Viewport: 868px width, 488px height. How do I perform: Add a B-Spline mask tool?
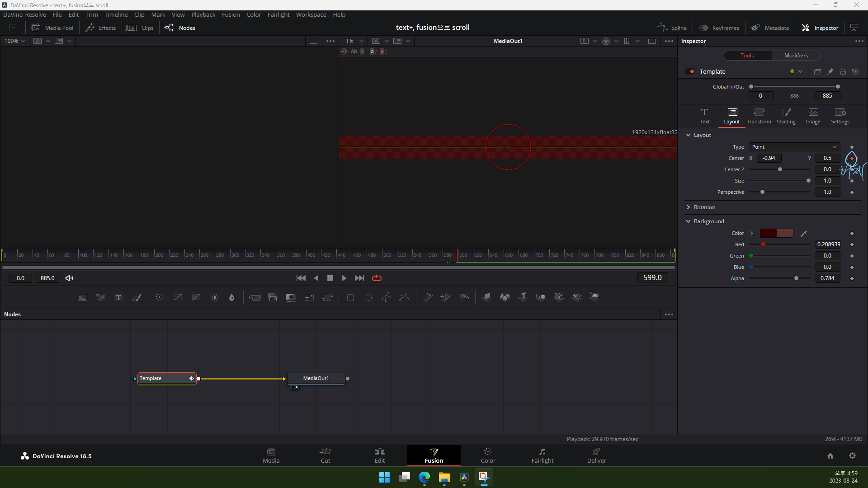405,297
